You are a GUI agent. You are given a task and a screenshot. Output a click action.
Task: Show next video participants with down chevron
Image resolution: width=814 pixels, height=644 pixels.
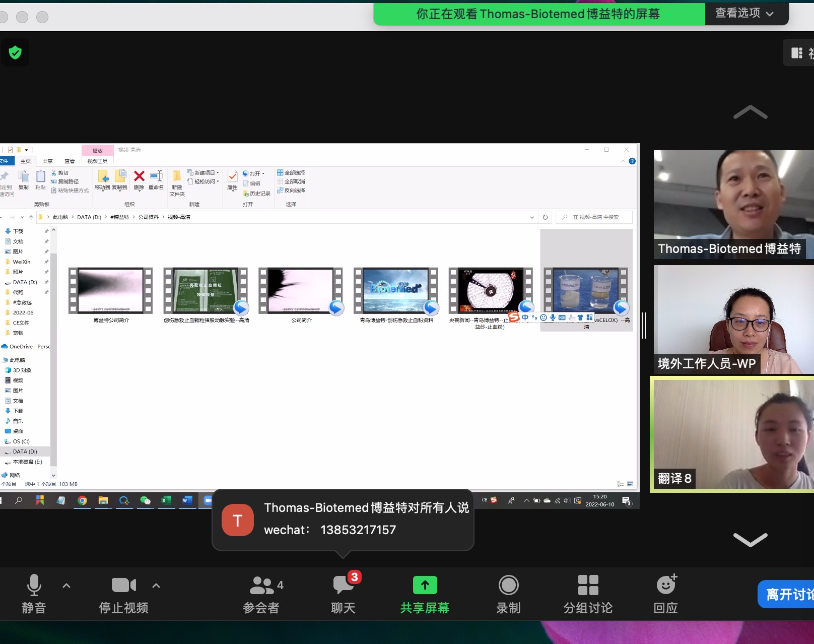coord(750,539)
